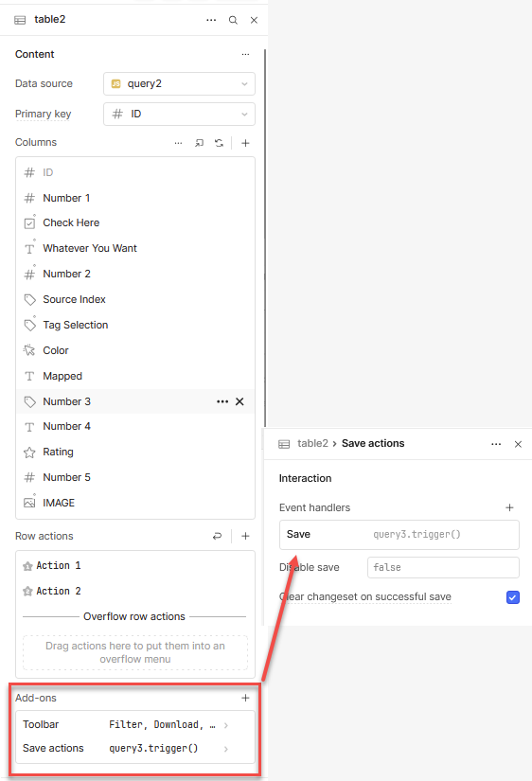Expand the Save actions add-on entry
Image resolution: width=532 pixels, height=781 pixels.
(135, 748)
